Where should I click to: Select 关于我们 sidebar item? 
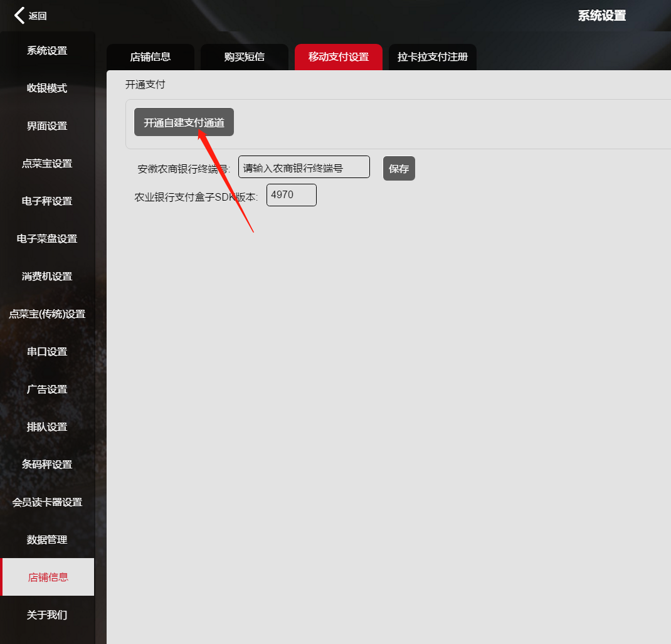click(47, 615)
